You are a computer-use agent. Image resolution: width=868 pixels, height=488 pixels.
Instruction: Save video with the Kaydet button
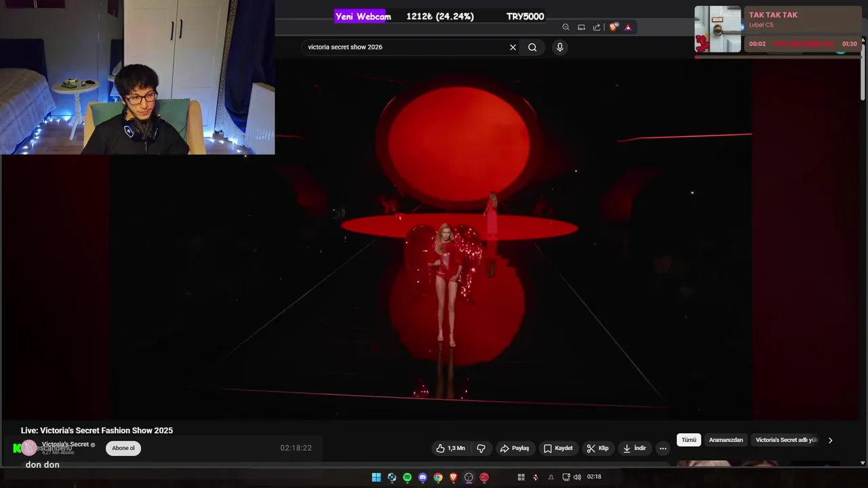pos(557,448)
